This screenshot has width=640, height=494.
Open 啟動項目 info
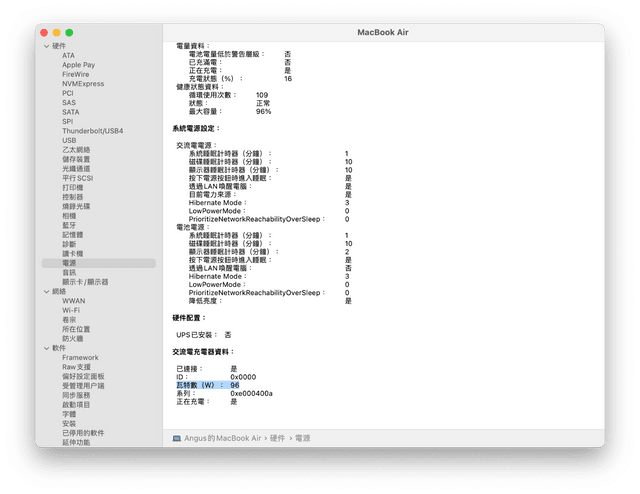[x=76, y=405]
